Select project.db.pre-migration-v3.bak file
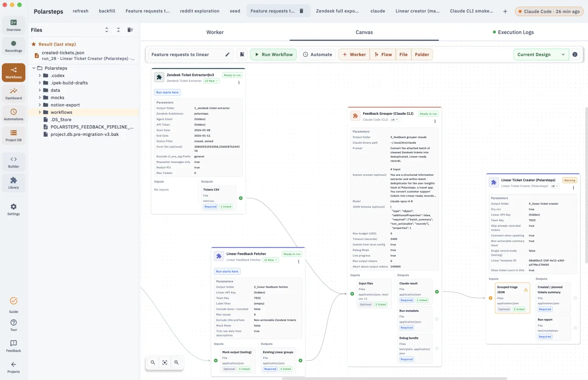Screen dimensions: 588x380 85,134
